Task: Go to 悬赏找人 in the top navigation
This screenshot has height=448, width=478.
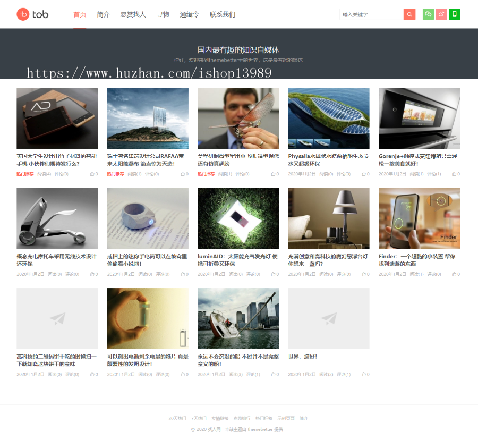Action: 133,14
